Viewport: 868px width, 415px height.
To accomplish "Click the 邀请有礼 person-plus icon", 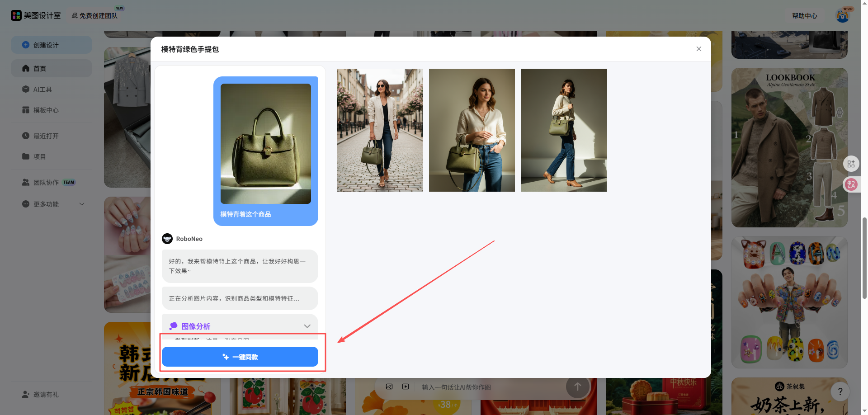I will pyautogui.click(x=26, y=394).
